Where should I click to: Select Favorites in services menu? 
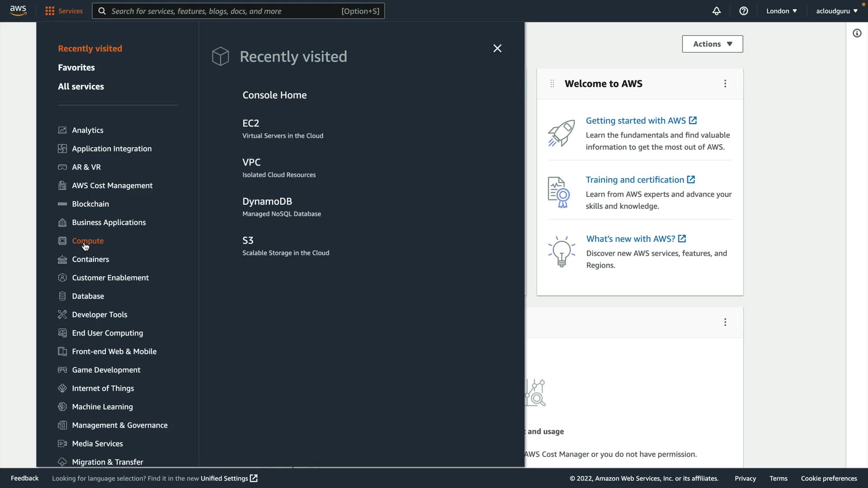76,67
